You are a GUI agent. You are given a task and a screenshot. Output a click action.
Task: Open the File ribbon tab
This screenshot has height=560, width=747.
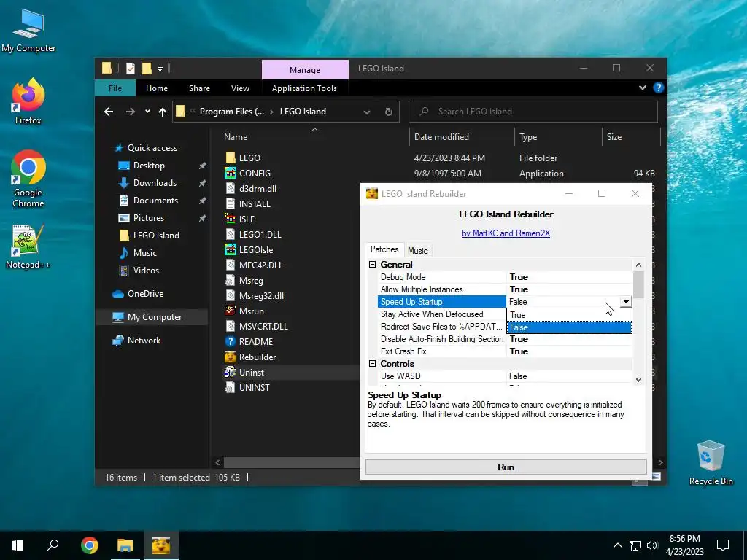coord(115,88)
